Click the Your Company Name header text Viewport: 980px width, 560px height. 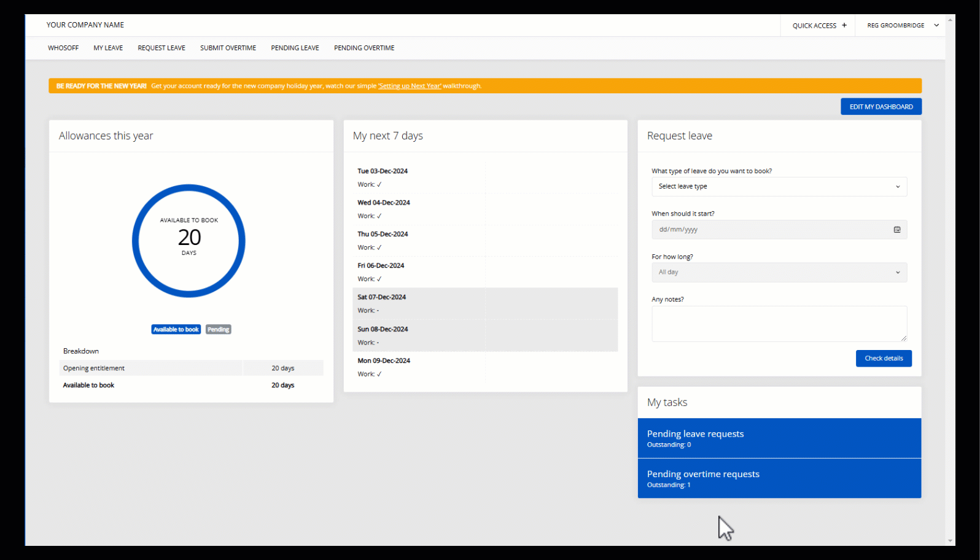pos(85,25)
